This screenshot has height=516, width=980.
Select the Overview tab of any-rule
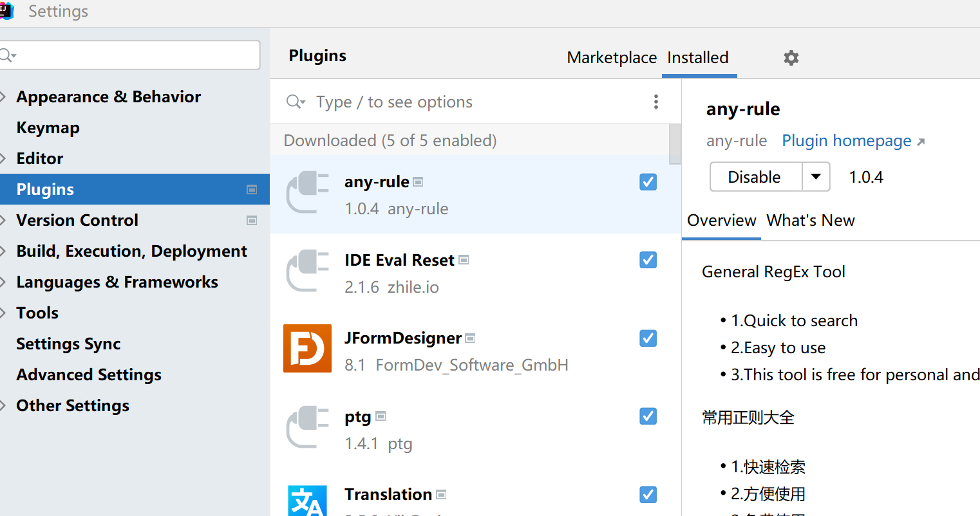pyautogui.click(x=722, y=220)
